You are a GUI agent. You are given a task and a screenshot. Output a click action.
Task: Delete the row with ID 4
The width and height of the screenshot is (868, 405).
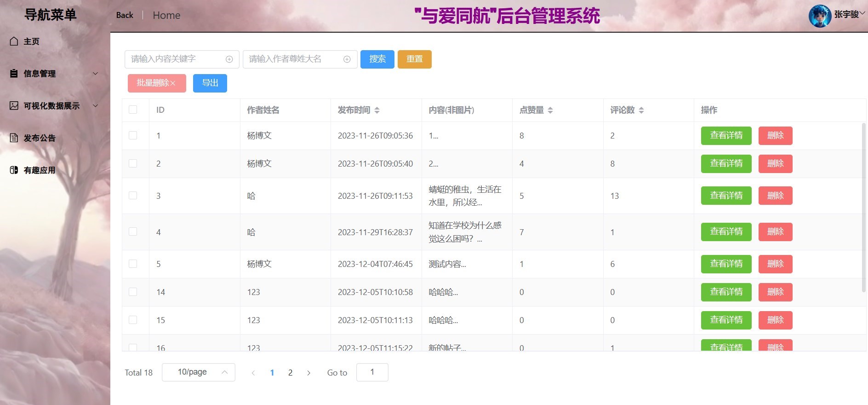coord(776,232)
